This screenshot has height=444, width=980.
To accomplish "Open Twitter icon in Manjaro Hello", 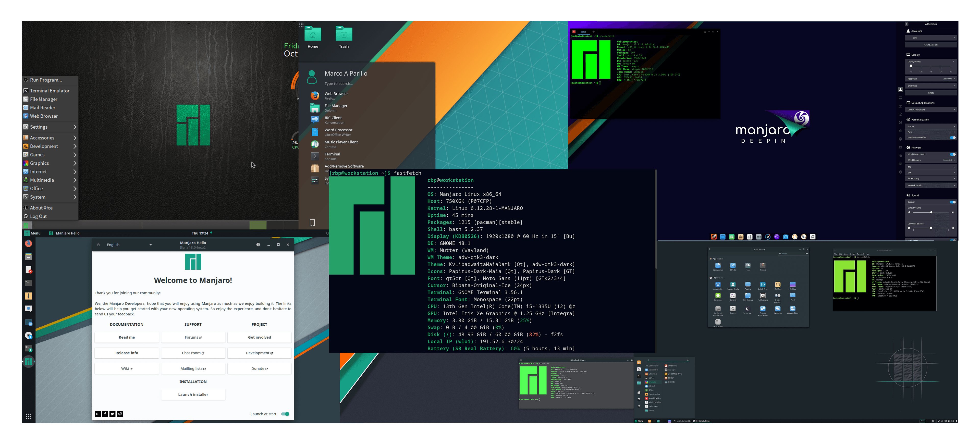I will [x=112, y=414].
